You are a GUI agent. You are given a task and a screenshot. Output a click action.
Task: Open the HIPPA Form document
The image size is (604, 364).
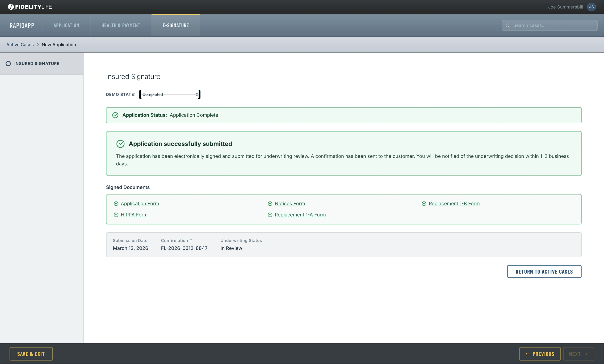(x=134, y=215)
